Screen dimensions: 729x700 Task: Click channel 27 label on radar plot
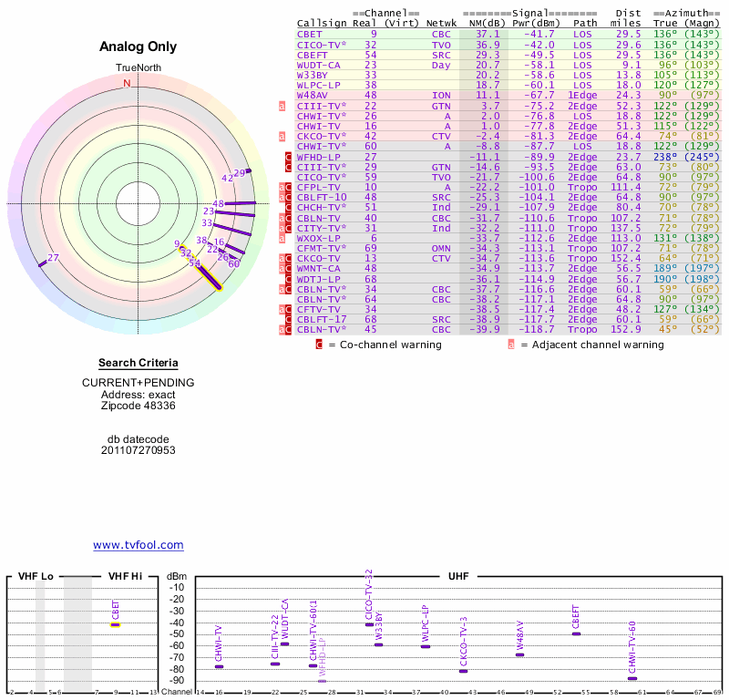(x=53, y=258)
